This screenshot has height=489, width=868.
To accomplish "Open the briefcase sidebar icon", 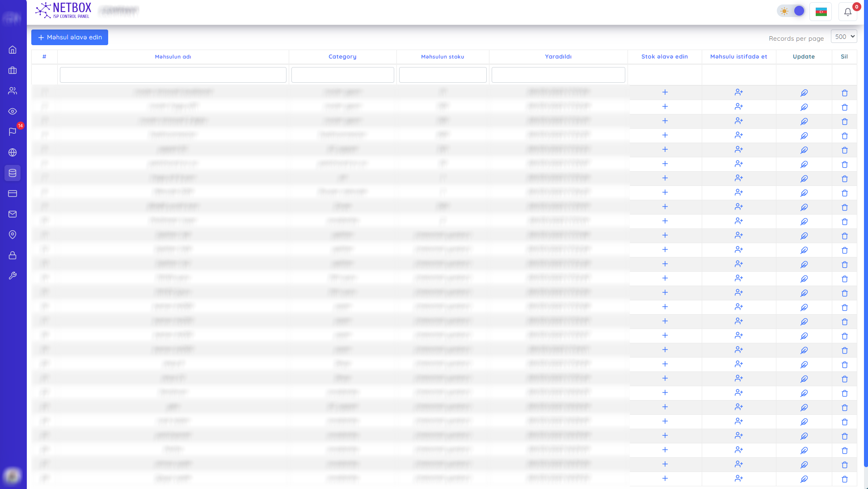I will click(x=13, y=70).
